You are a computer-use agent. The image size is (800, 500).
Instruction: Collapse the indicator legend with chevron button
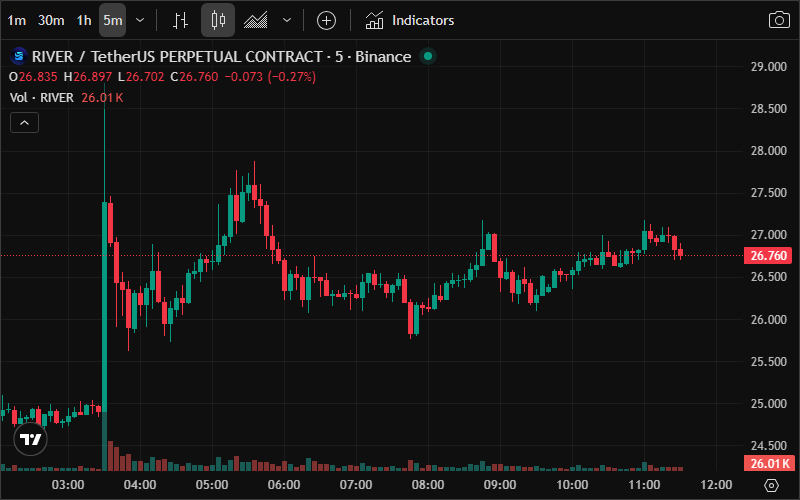click(24, 122)
